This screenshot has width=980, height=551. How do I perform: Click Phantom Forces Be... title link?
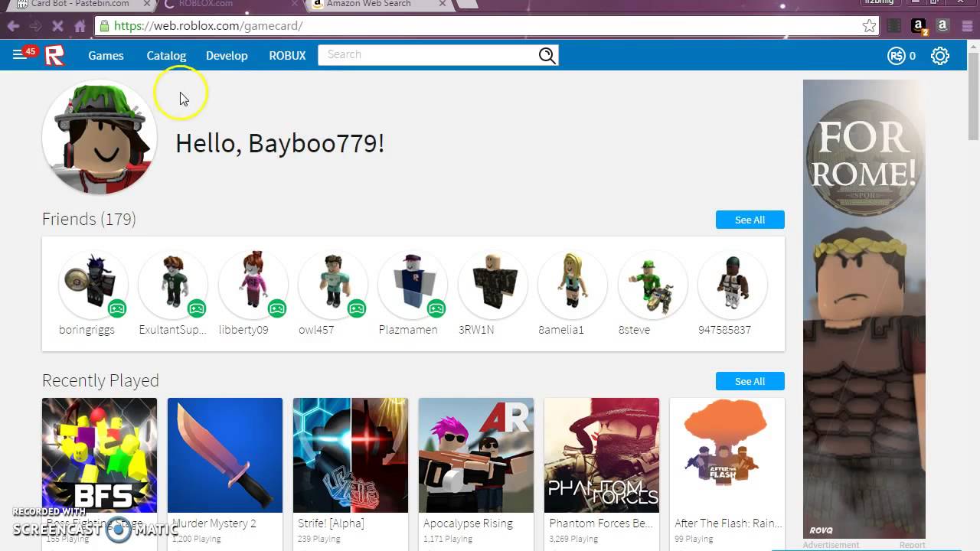point(601,523)
